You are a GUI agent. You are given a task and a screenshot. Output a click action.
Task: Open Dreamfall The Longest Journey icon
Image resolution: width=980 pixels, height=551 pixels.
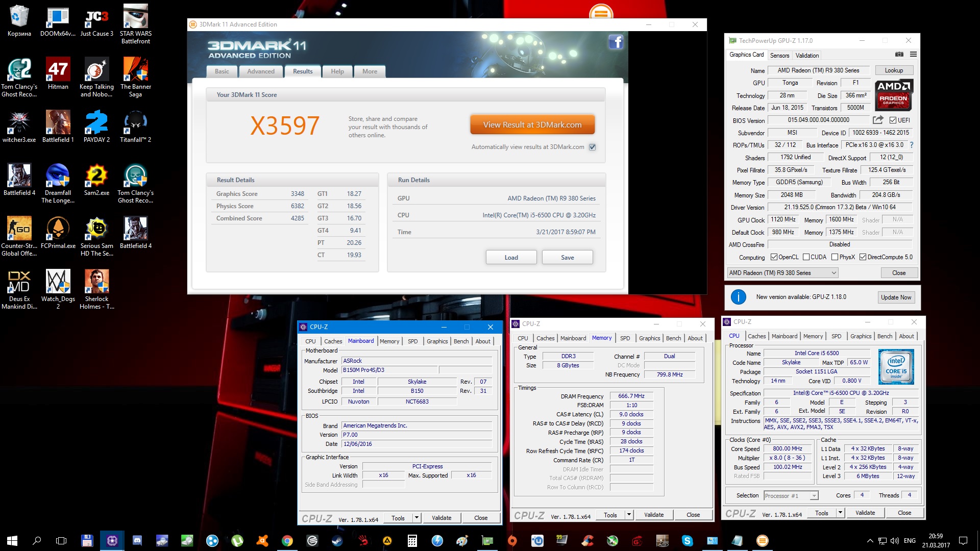(x=58, y=183)
